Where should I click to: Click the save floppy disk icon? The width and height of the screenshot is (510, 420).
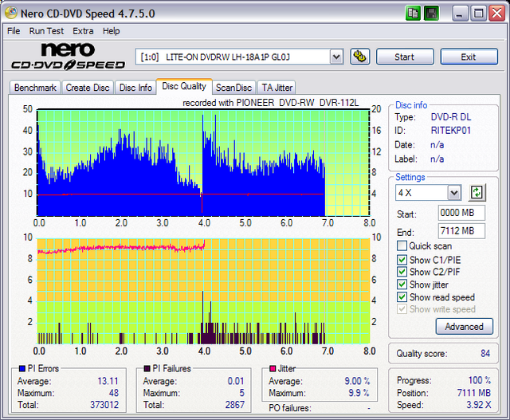click(431, 14)
